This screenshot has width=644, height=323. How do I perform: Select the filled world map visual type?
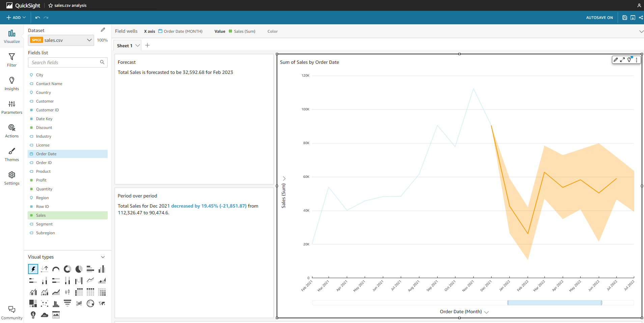[x=102, y=303]
